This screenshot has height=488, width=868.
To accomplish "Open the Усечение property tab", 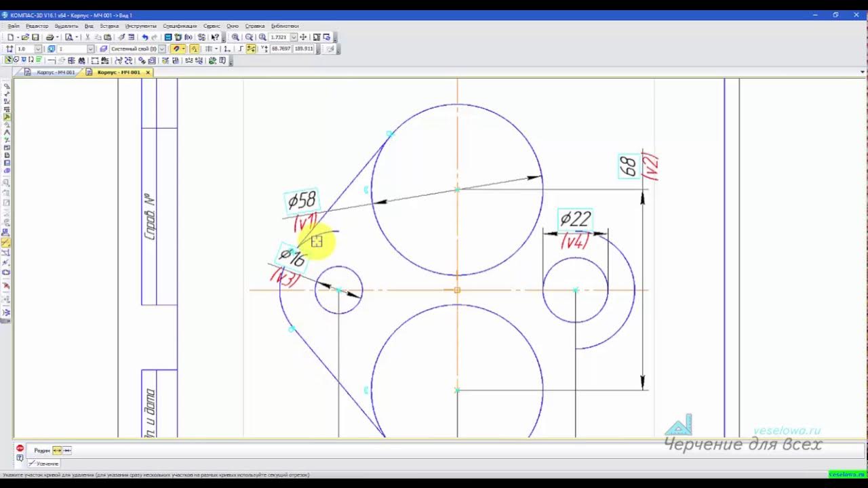I will (43, 464).
